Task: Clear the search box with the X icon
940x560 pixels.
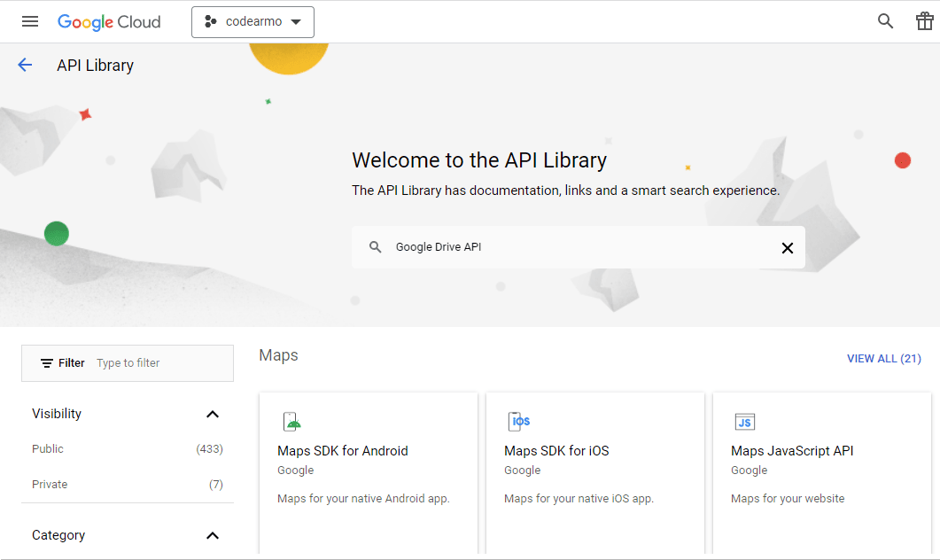Action: (787, 248)
